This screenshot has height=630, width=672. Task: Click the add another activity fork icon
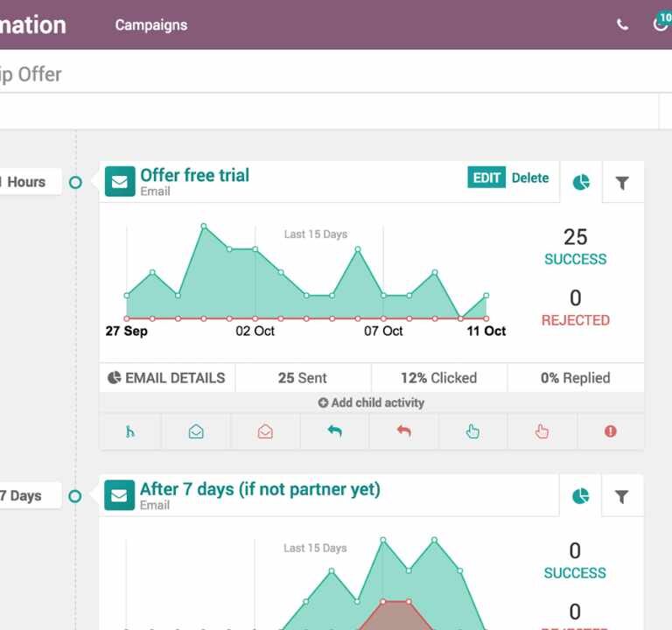130,431
